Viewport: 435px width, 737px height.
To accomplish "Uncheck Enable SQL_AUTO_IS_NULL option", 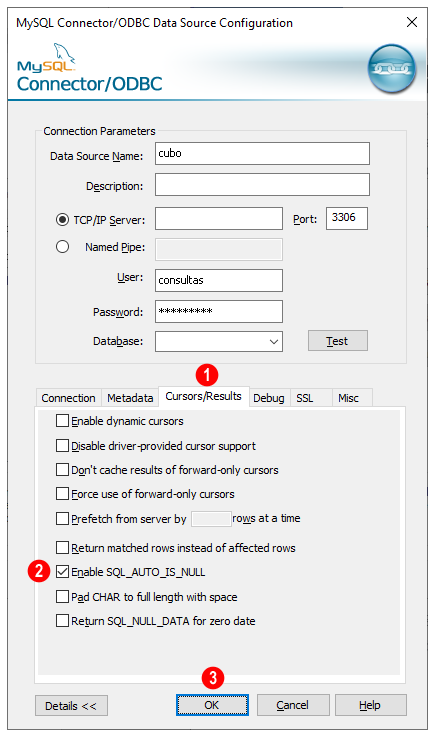I will click(x=62, y=572).
